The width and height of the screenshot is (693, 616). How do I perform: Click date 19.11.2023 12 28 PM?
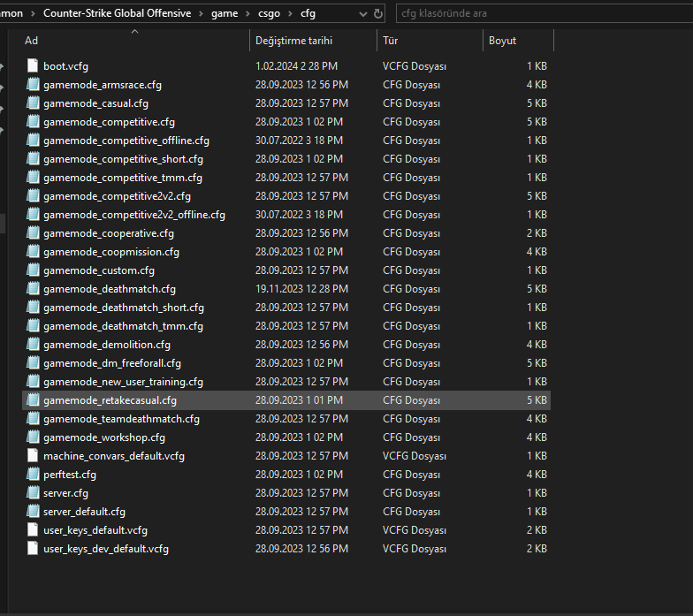pos(302,288)
